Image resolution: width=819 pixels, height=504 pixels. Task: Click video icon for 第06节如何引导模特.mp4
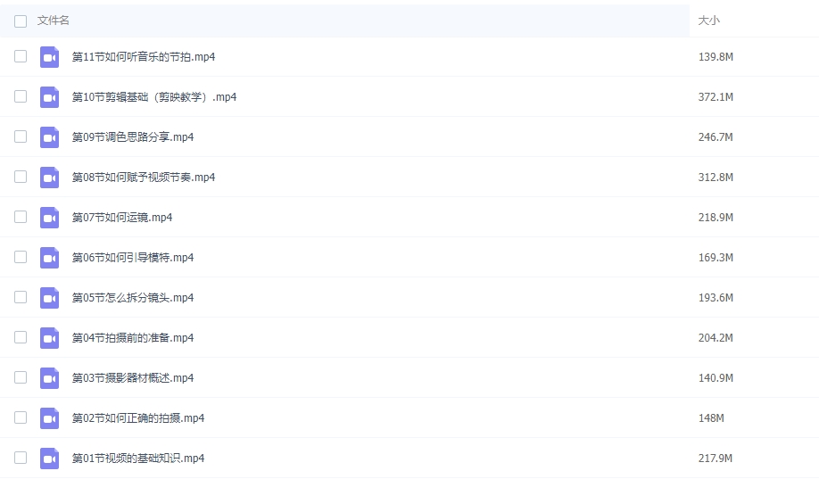tap(49, 258)
